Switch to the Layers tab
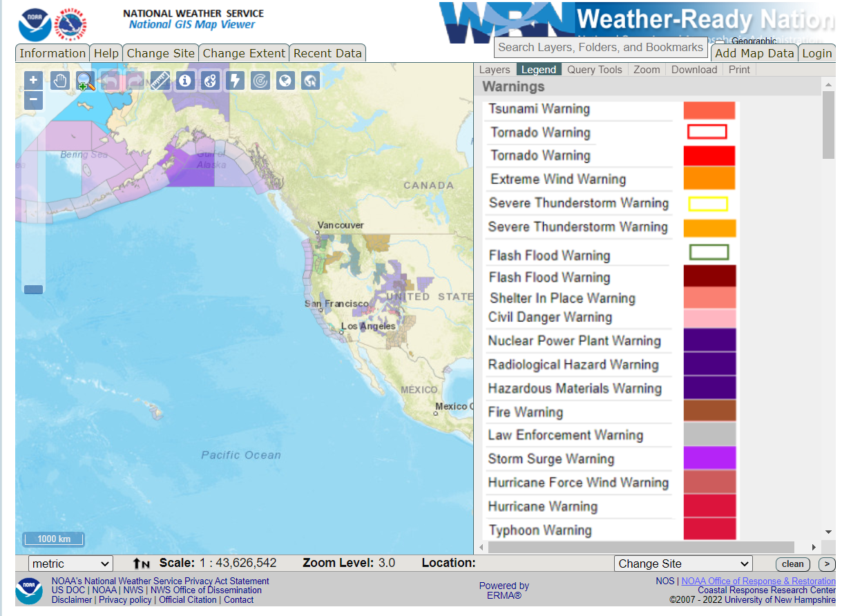851x616 pixels. (x=495, y=69)
